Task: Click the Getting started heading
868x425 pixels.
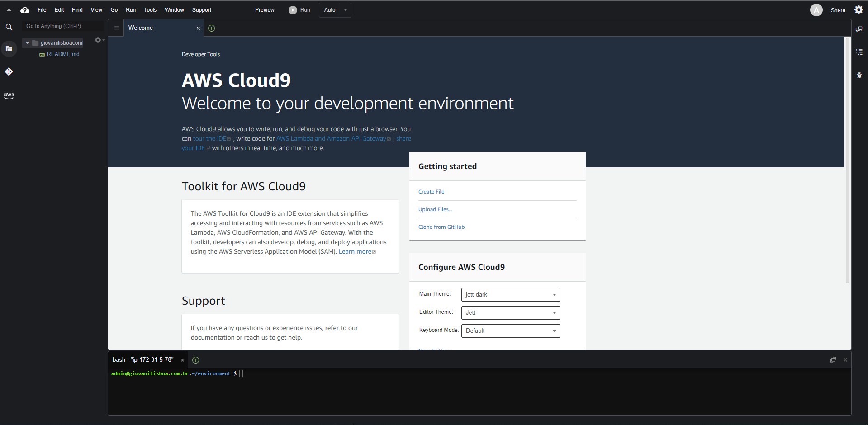Action: [447, 166]
